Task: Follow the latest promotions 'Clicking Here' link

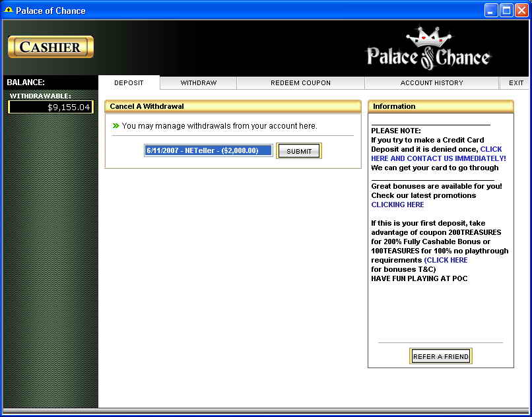Action: (x=397, y=205)
